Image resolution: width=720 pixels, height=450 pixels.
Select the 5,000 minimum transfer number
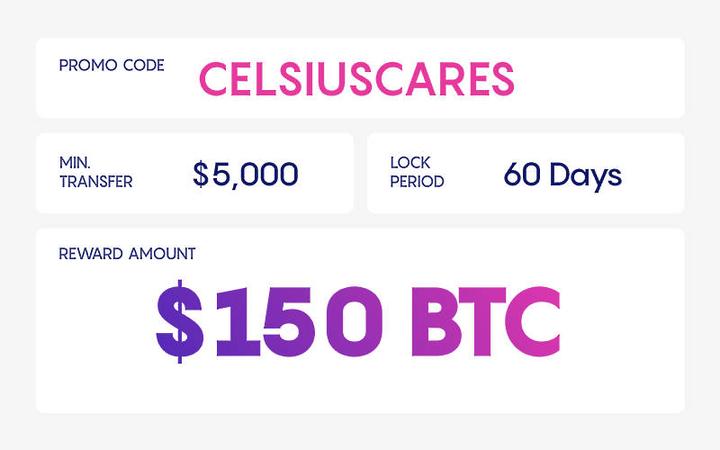pos(255,175)
